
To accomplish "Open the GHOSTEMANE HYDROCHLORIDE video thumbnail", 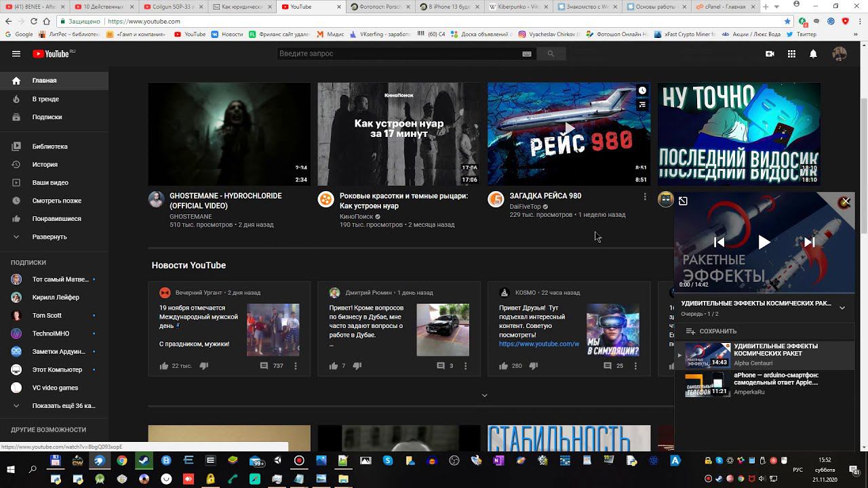I will [x=229, y=134].
